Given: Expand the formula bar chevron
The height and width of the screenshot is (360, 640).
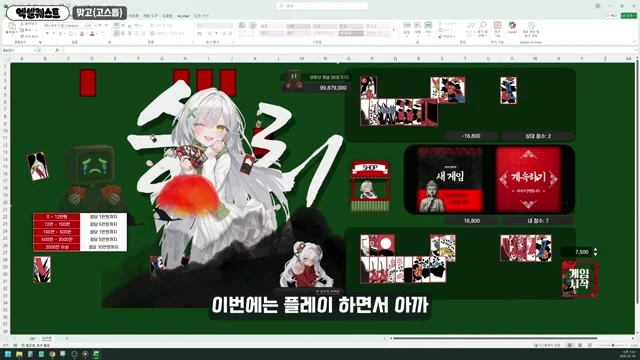Looking at the screenshot, I should pyautogui.click(x=636, y=50).
